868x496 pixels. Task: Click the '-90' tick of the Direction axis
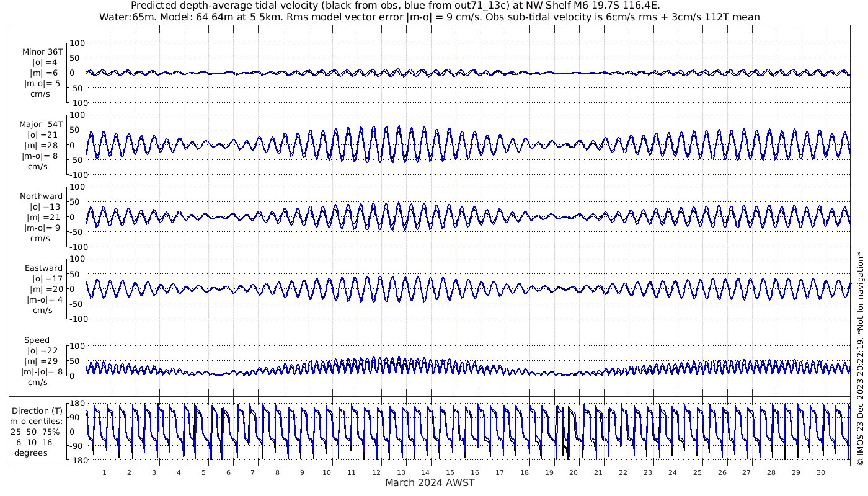pyautogui.click(x=76, y=446)
